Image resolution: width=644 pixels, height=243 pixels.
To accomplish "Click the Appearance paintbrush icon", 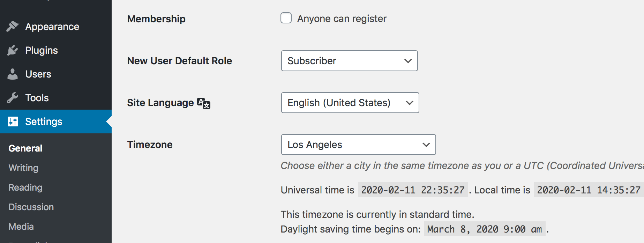I will point(13,26).
